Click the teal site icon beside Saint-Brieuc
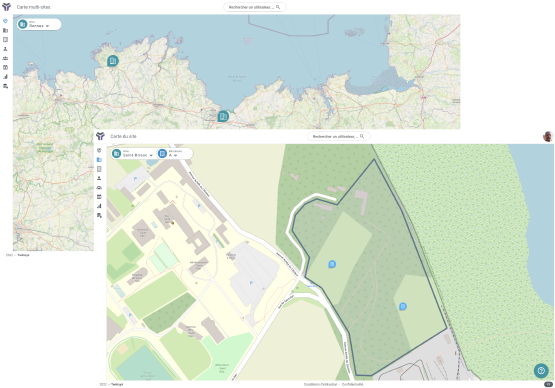Image resolution: width=555 pixels, height=388 pixels. click(116, 153)
